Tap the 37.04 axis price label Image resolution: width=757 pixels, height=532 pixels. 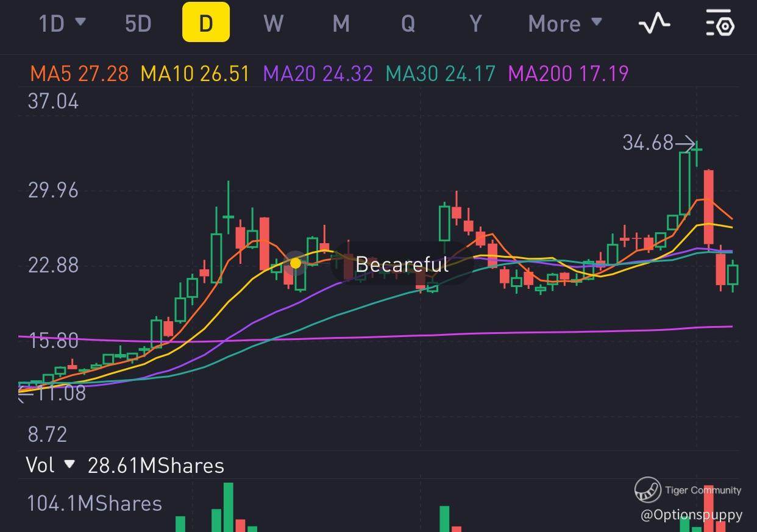click(53, 101)
